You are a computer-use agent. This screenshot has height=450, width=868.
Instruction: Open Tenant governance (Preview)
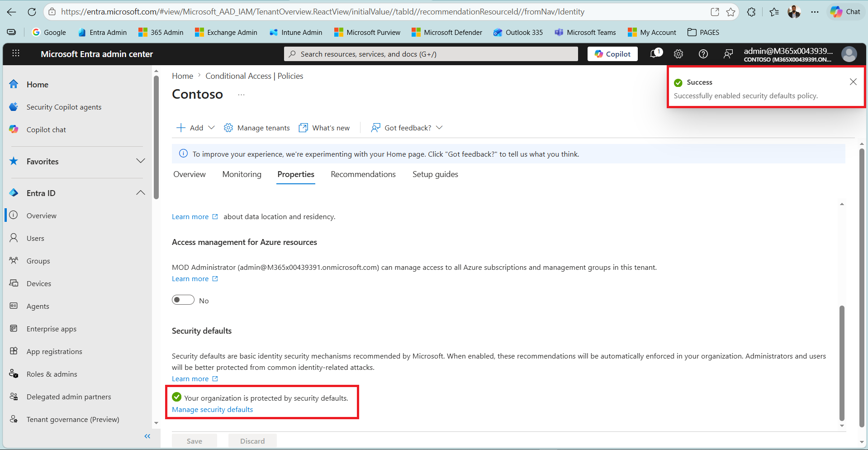click(x=73, y=419)
